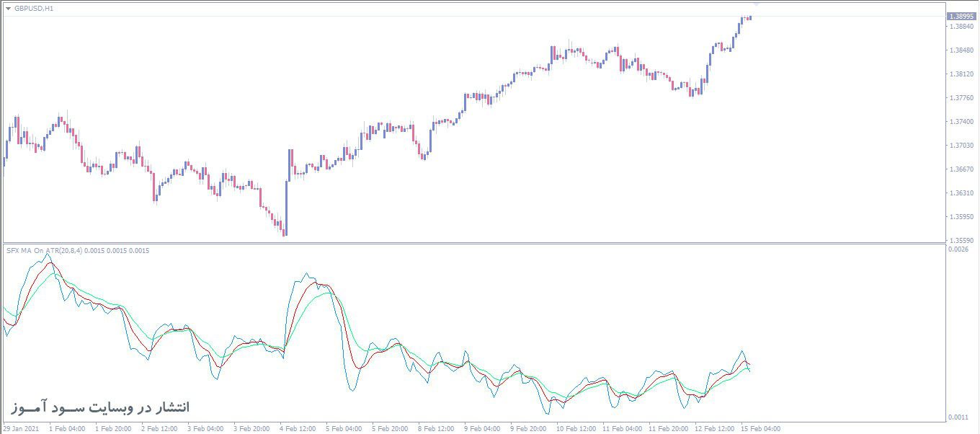Screen dimensions: 980x434
Task: Click the 1.37030 price scale level
Action: point(961,146)
